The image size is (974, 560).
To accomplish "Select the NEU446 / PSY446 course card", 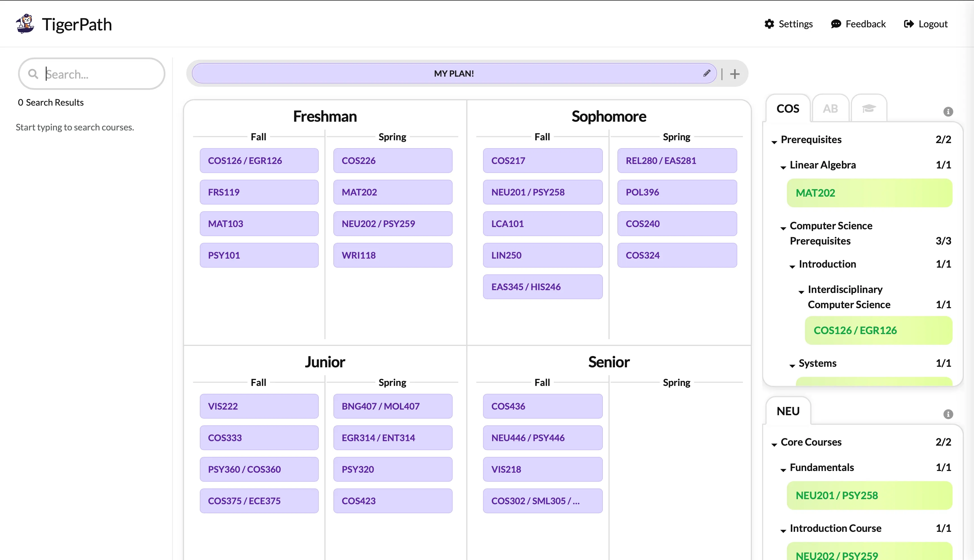I will point(543,438).
